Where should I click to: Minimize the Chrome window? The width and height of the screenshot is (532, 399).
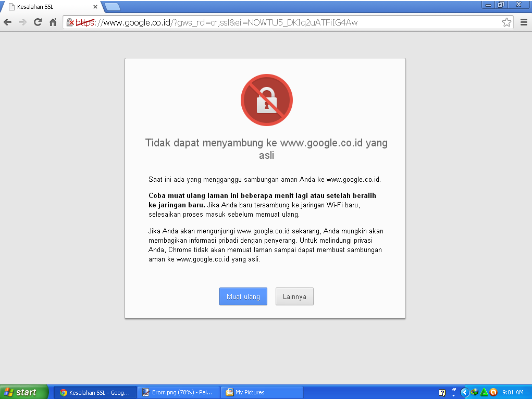click(x=488, y=5)
